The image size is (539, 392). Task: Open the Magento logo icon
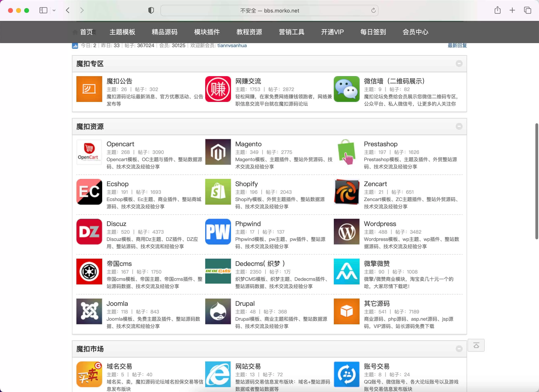218,152
